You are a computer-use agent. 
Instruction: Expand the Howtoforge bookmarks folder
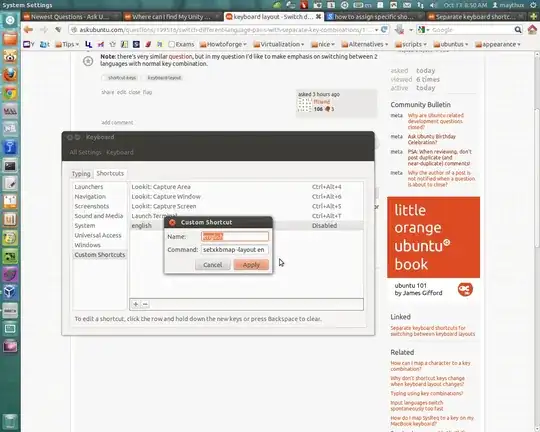pyautogui.click(x=224, y=44)
